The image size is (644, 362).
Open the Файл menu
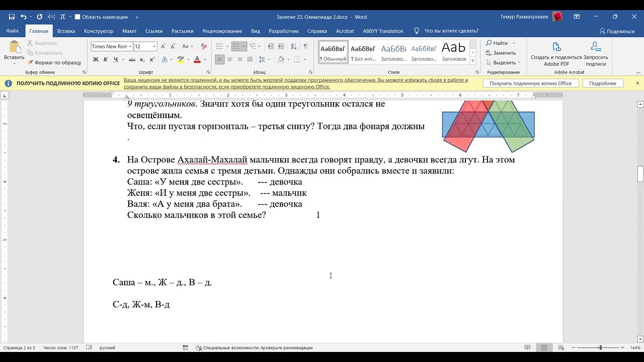click(x=13, y=31)
